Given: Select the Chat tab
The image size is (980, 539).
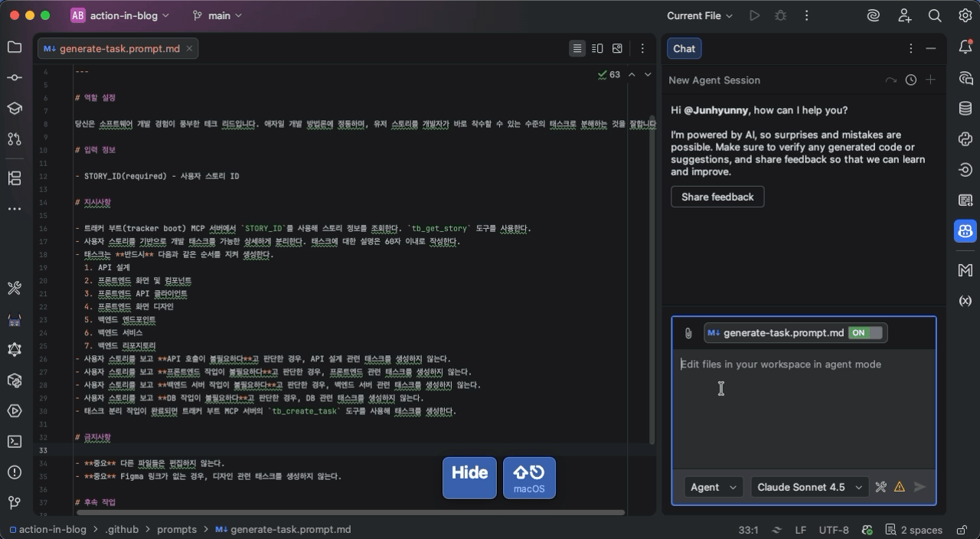Looking at the screenshot, I should click(x=684, y=48).
